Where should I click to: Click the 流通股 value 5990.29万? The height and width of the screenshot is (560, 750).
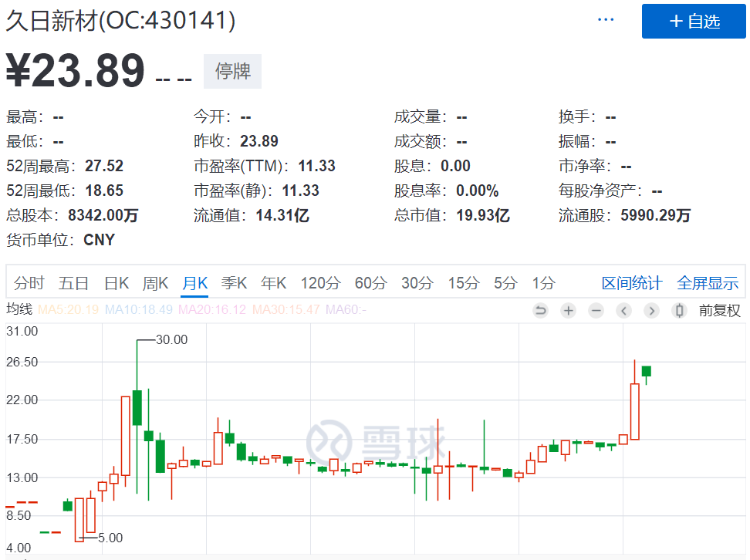click(655, 215)
